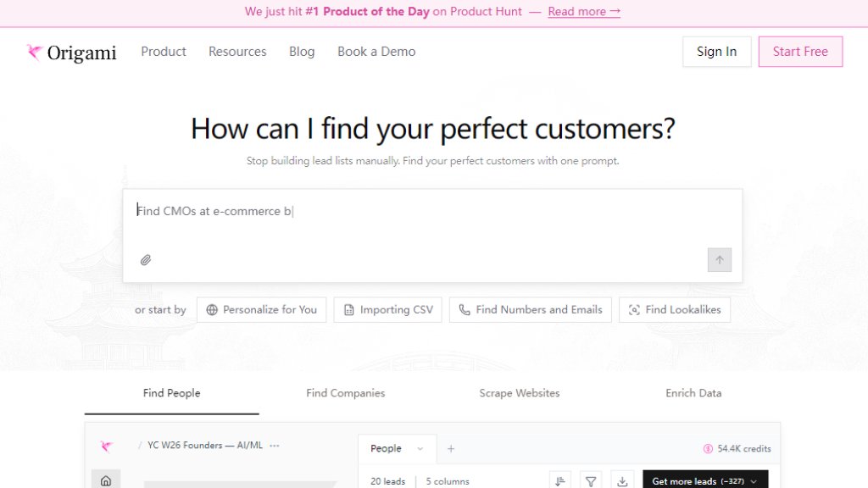Switch to the Scrape Websites tab
The width and height of the screenshot is (868, 488).
tap(520, 393)
